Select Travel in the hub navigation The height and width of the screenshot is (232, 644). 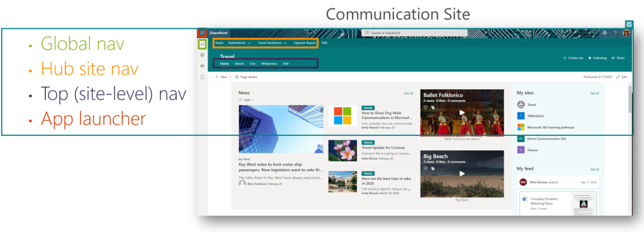(x=219, y=43)
